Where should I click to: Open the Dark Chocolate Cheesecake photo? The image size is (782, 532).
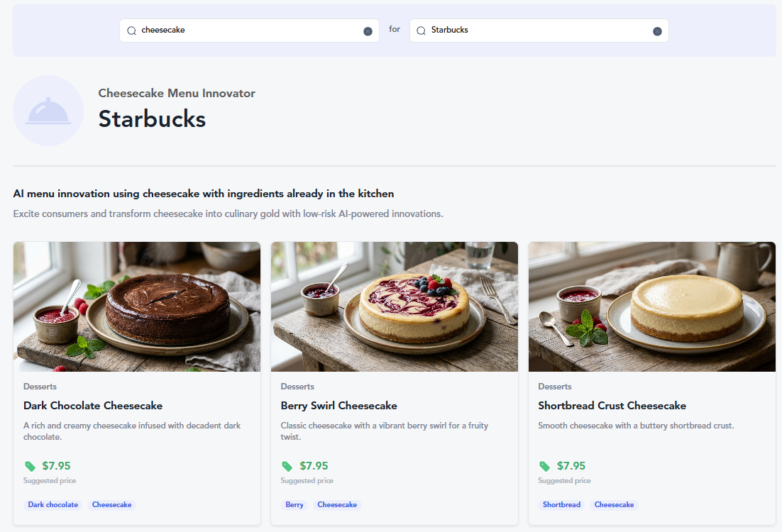137,306
